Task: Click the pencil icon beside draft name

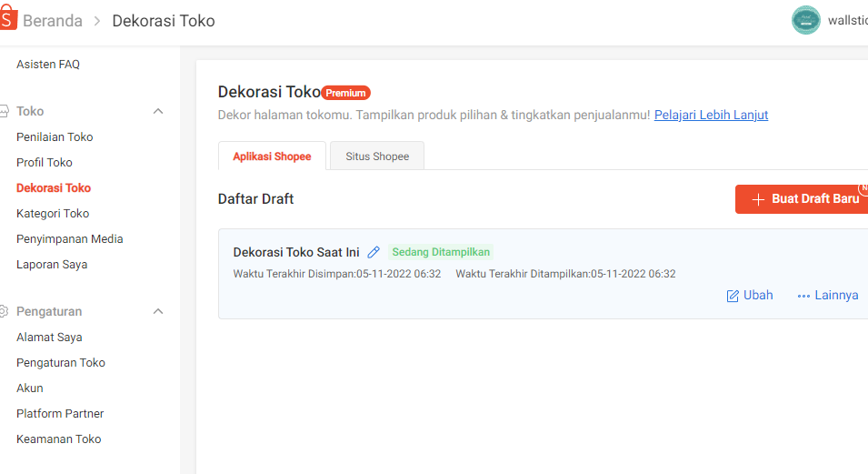Action: 374,252
